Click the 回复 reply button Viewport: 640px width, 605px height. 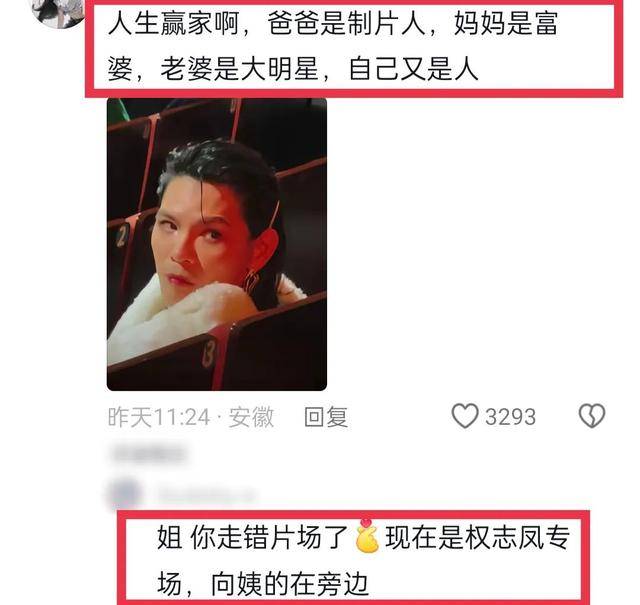326,417
